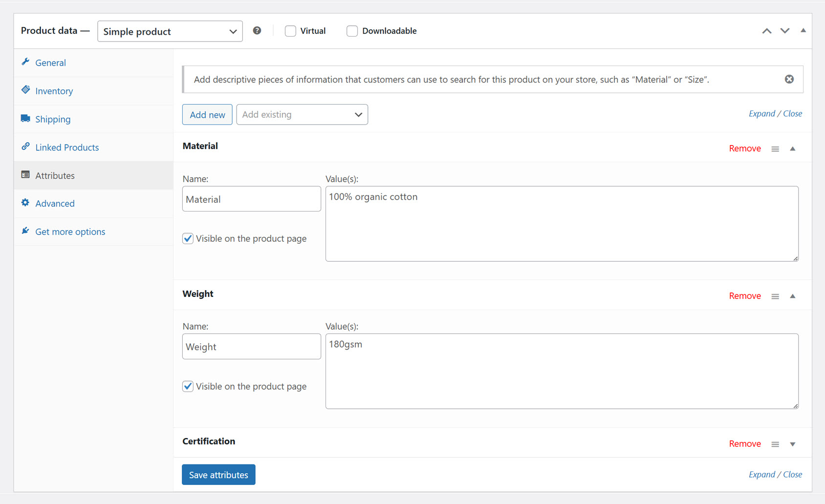Image resolution: width=825 pixels, height=504 pixels.
Task: Check the Downloadable option
Action: 352,31
